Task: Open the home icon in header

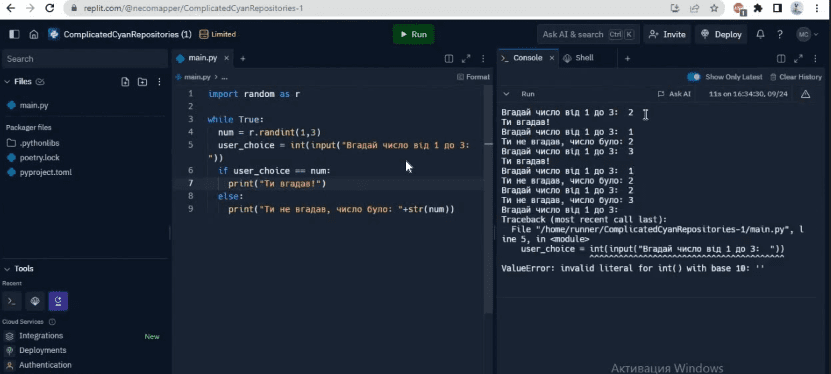Action: (34, 34)
